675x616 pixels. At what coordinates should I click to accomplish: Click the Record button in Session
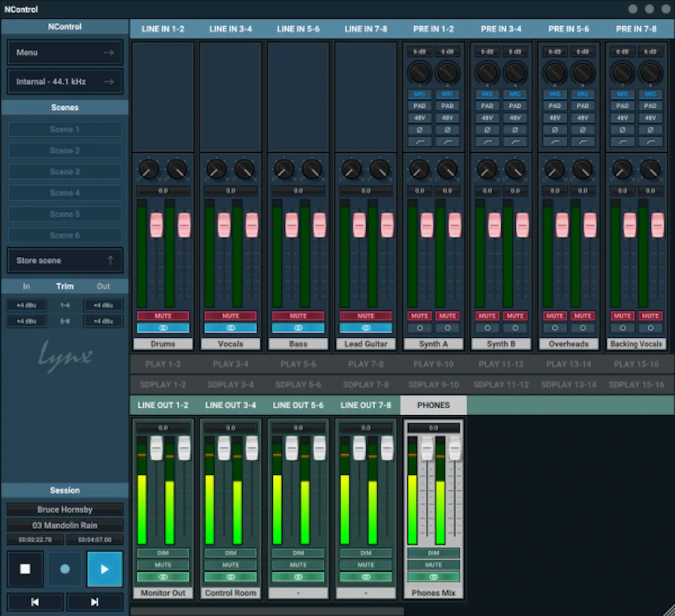pos(65,569)
